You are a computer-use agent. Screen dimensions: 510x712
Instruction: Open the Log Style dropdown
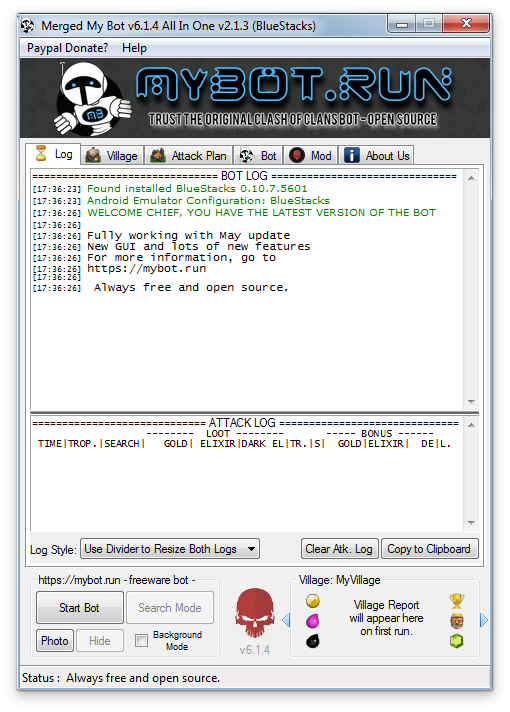pyautogui.click(x=170, y=549)
